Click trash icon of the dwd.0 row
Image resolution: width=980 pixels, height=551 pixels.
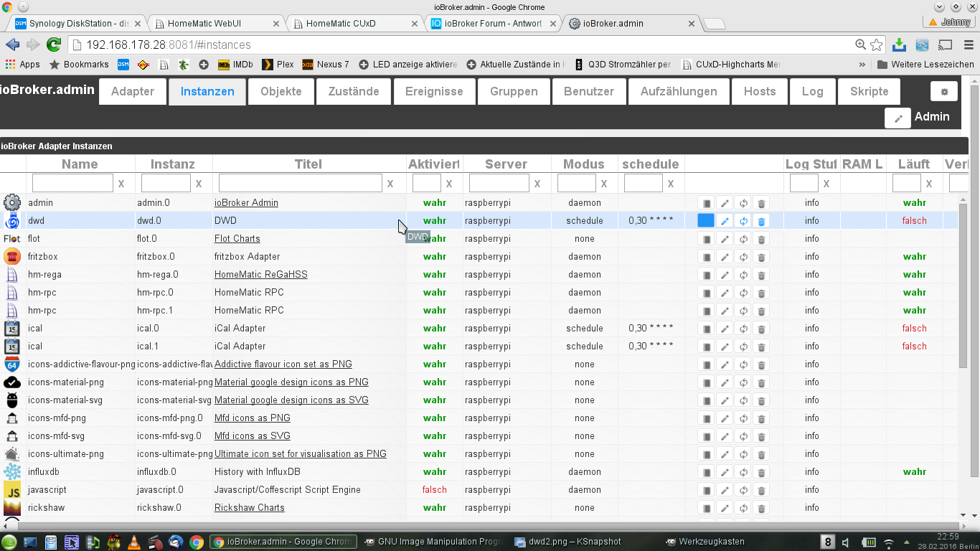tap(762, 221)
